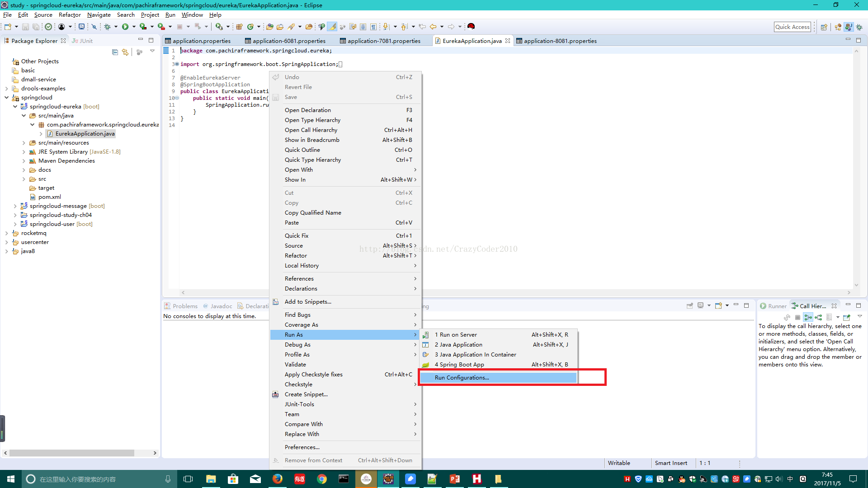This screenshot has width=868, height=488.
Task: Click Call Hierarchy history list icon
Action: pyautogui.click(x=829, y=317)
